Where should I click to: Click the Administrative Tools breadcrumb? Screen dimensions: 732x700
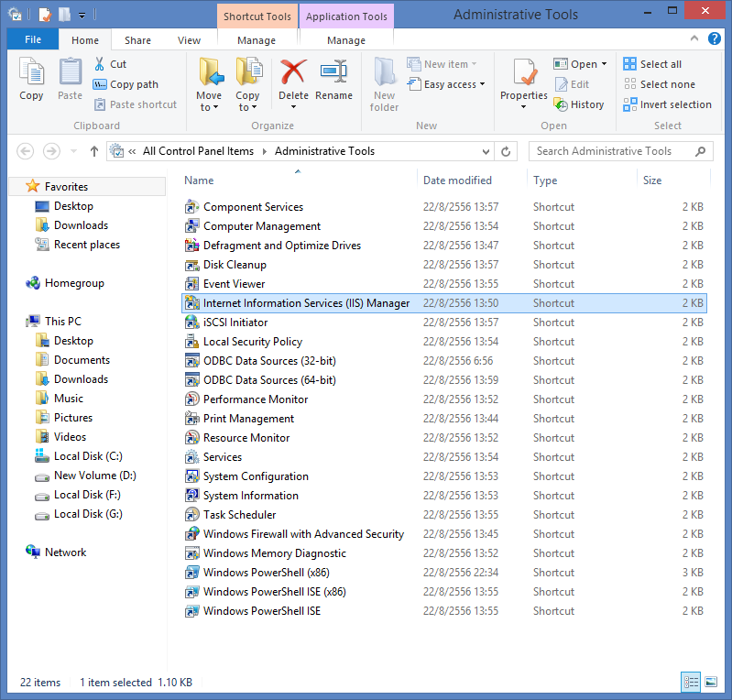click(x=324, y=151)
